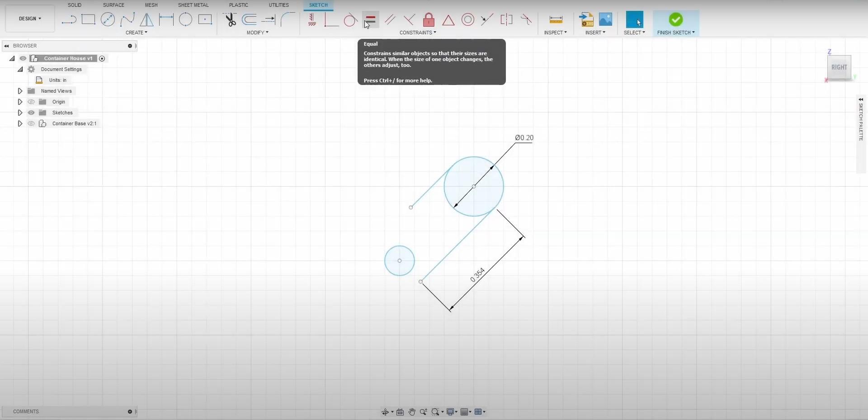
Task: Select the Trim scissors tool
Action: pyautogui.click(x=230, y=19)
